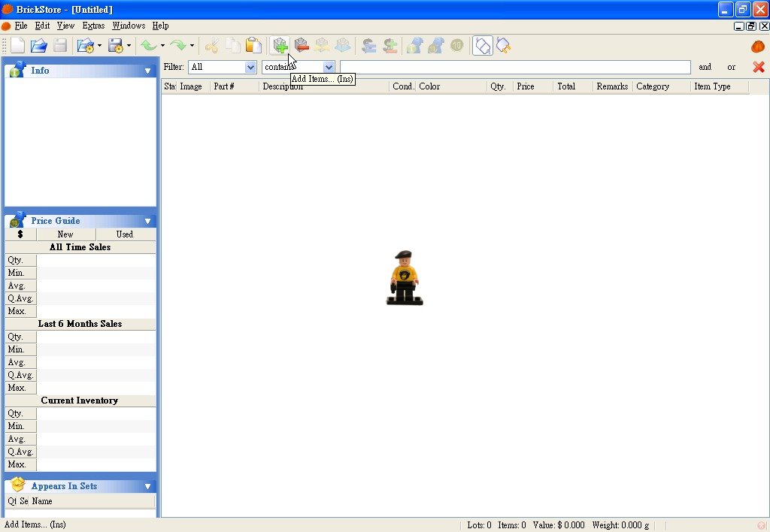Collapse the Info panel
The height and width of the screenshot is (532, 770).
click(147, 71)
